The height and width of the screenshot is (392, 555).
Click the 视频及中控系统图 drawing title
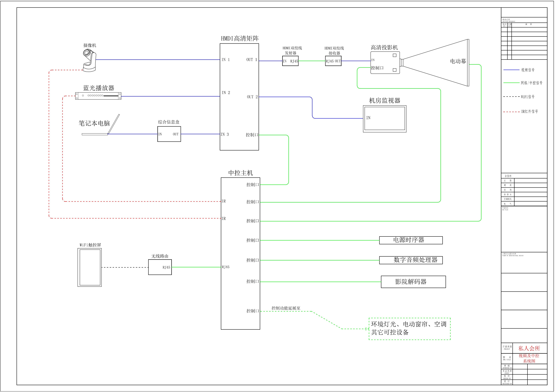point(529,358)
